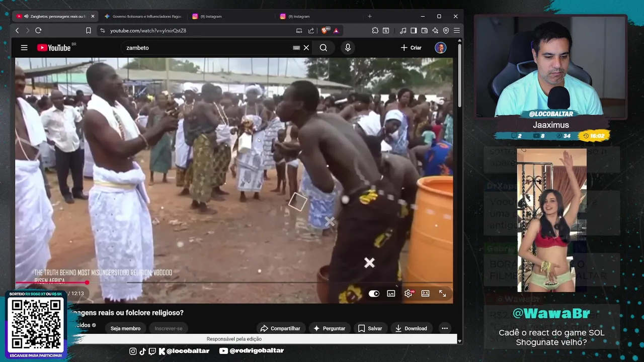Click the Compartilhar share button

pos(280,328)
